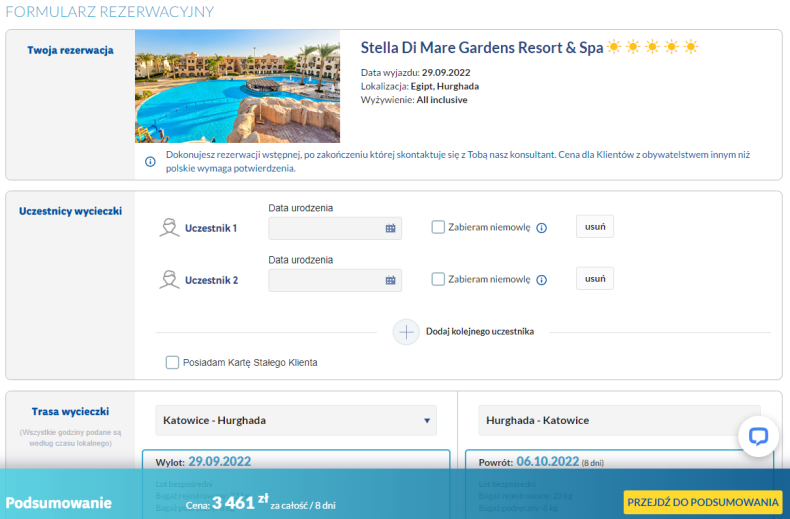Click the hotel five-sun rating icons
The width and height of the screenshot is (790, 519).
652,47
